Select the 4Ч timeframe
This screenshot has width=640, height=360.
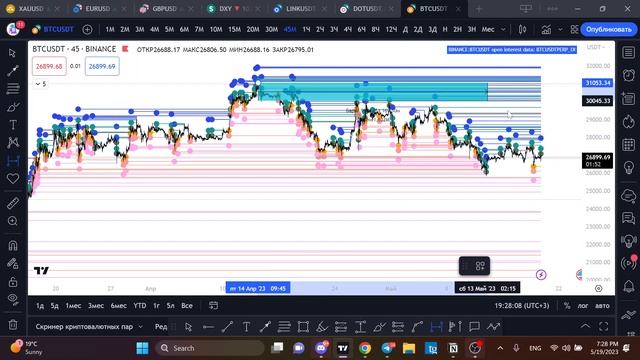pos(348,29)
